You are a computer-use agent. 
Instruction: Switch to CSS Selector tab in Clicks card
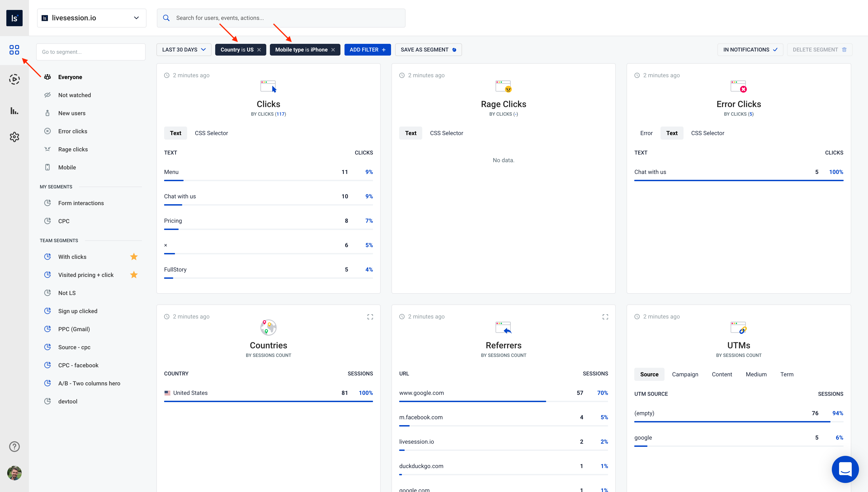pyautogui.click(x=211, y=133)
